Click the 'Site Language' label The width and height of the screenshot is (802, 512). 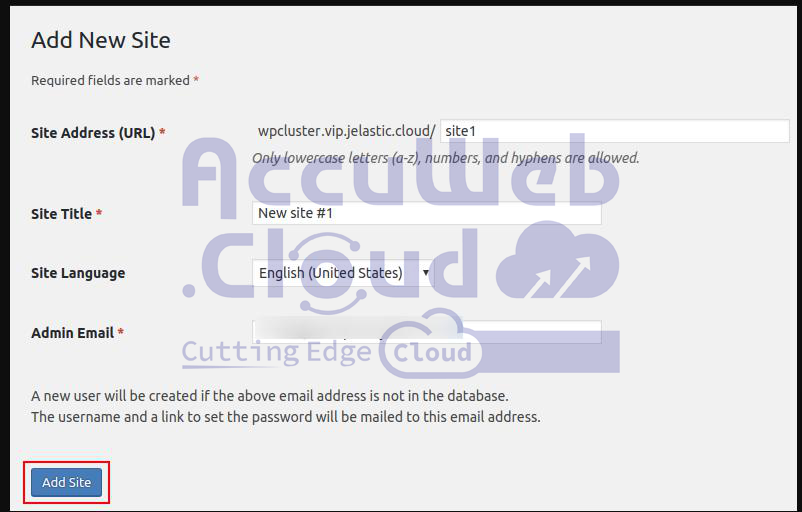click(78, 273)
